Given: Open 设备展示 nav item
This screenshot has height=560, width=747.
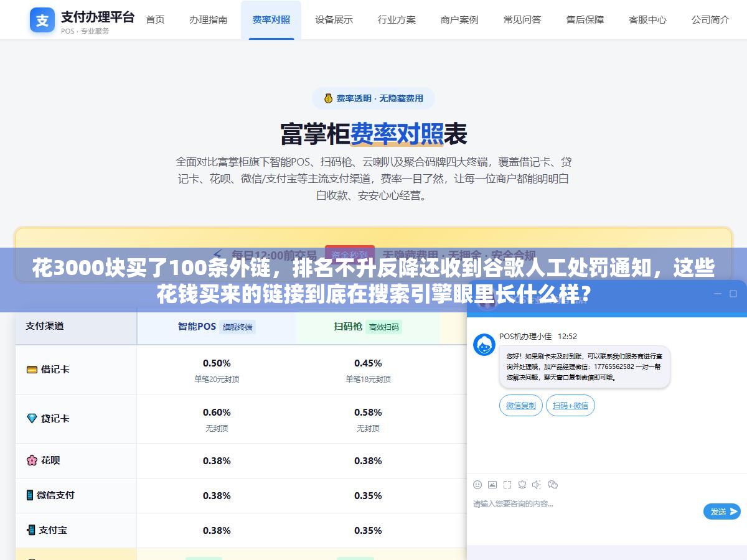Looking at the screenshot, I should coord(334,20).
